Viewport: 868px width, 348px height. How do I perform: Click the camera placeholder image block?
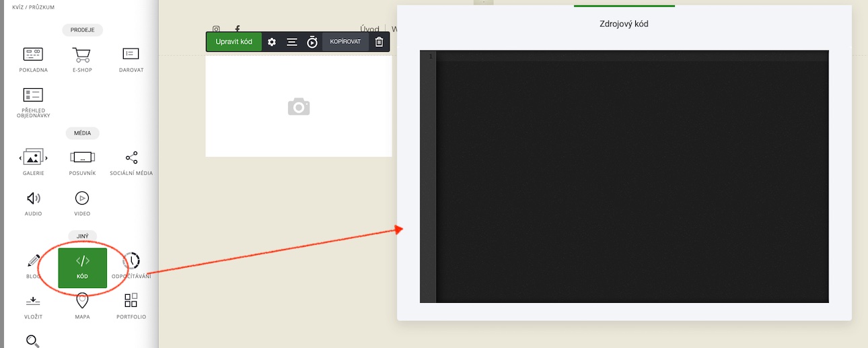point(299,106)
